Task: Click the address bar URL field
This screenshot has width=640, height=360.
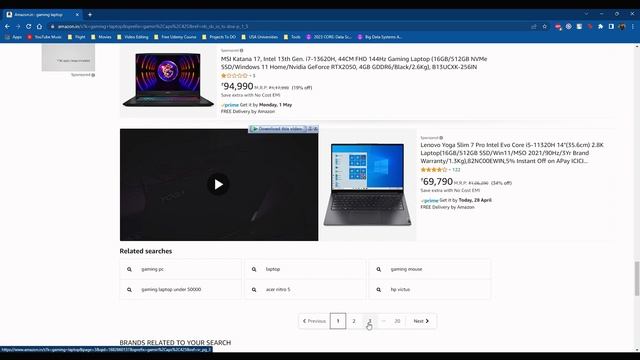Action: (x=286, y=27)
